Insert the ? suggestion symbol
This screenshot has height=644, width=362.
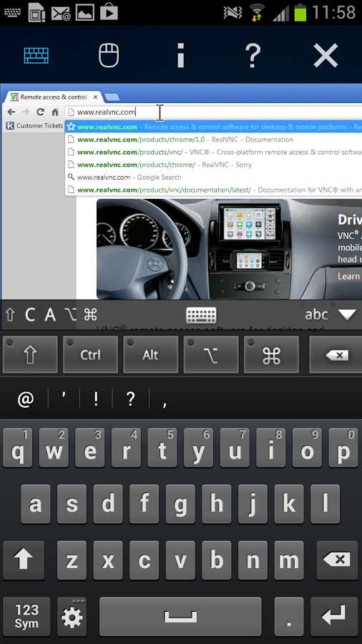click(x=130, y=399)
